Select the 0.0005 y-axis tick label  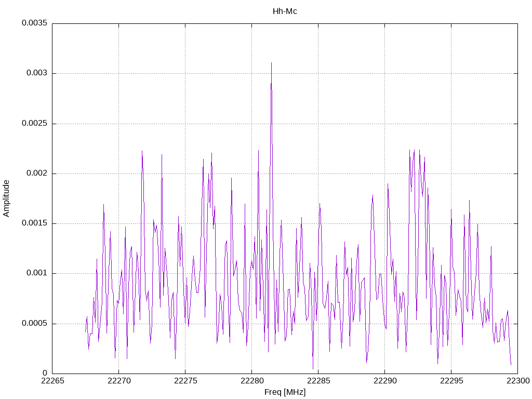[34, 323]
